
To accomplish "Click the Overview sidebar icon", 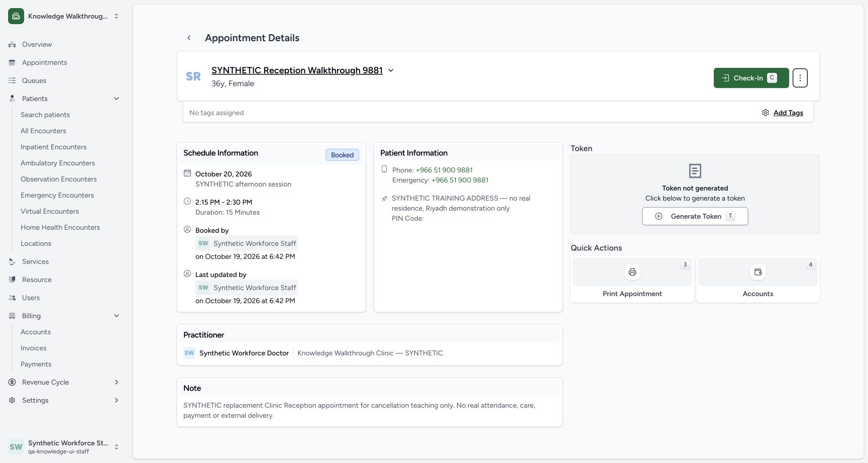I will 12,44.
